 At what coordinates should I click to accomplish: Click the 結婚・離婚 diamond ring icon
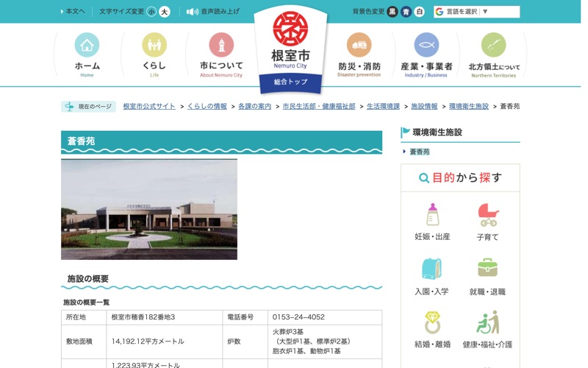coord(432,322)
